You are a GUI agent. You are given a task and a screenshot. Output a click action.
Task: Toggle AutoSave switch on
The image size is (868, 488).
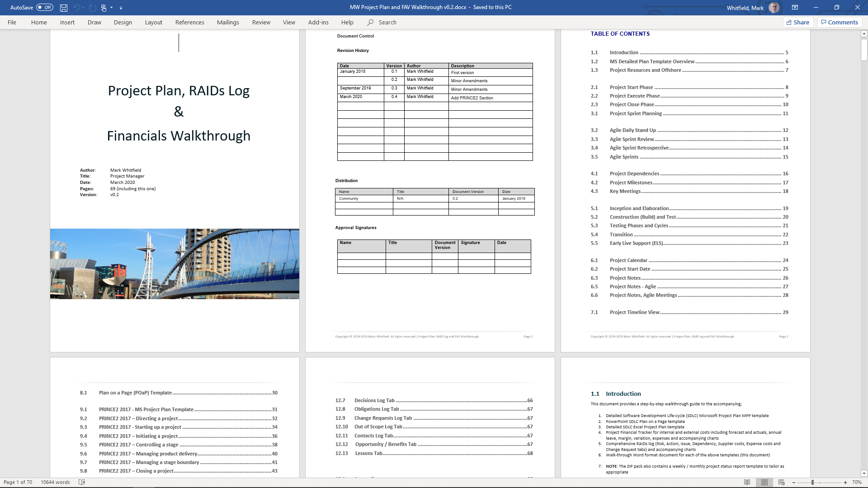coord(44,8)
